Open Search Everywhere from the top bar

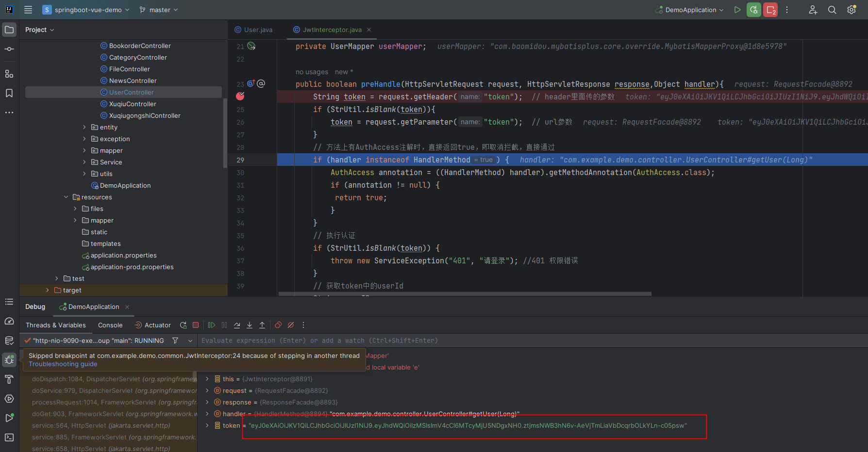click(x=832, y=10)
